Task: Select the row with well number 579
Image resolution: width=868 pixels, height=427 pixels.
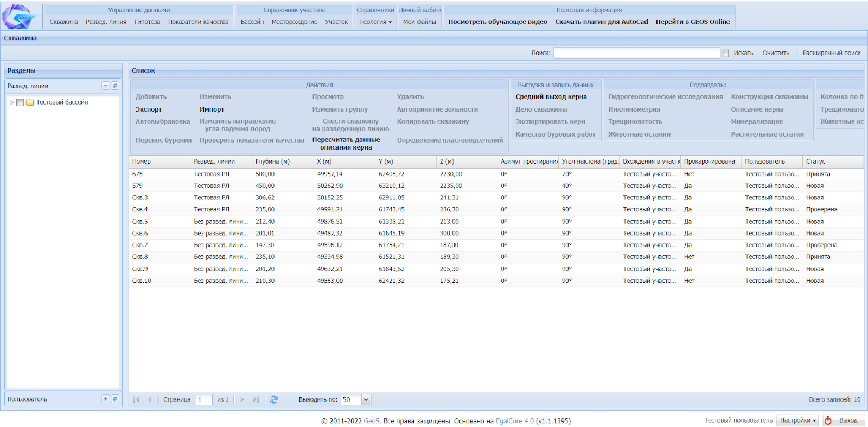Action: 496,186
